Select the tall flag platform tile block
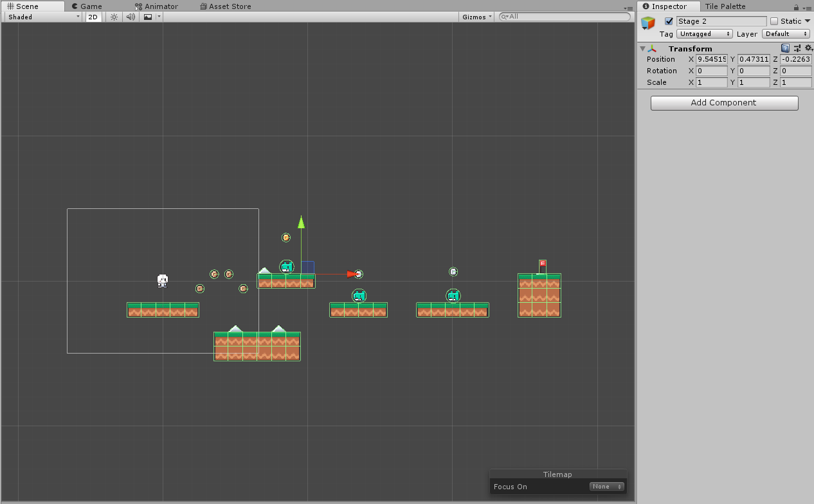Screen dimensions: 814x504 pyautogui.click(x=539, y=296)
